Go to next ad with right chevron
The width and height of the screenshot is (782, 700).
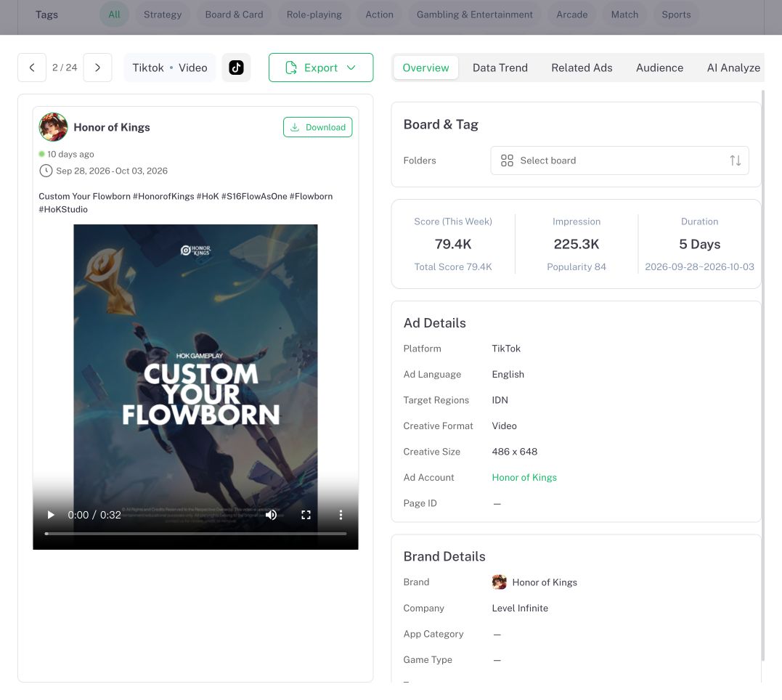[x=98, y=68]
